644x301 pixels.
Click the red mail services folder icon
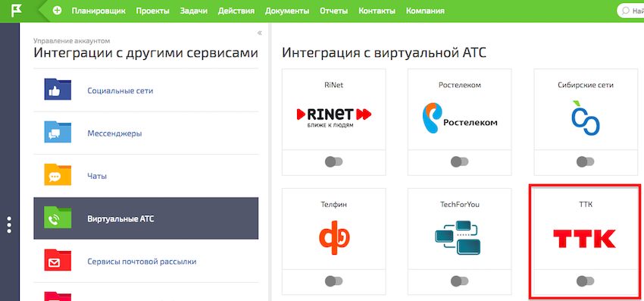[58, 261]
